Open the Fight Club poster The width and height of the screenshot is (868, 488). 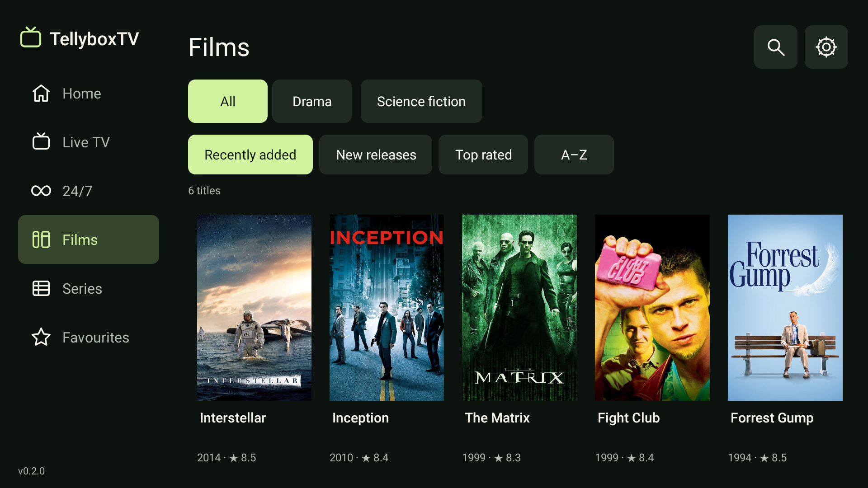click(x=652, y=308)
